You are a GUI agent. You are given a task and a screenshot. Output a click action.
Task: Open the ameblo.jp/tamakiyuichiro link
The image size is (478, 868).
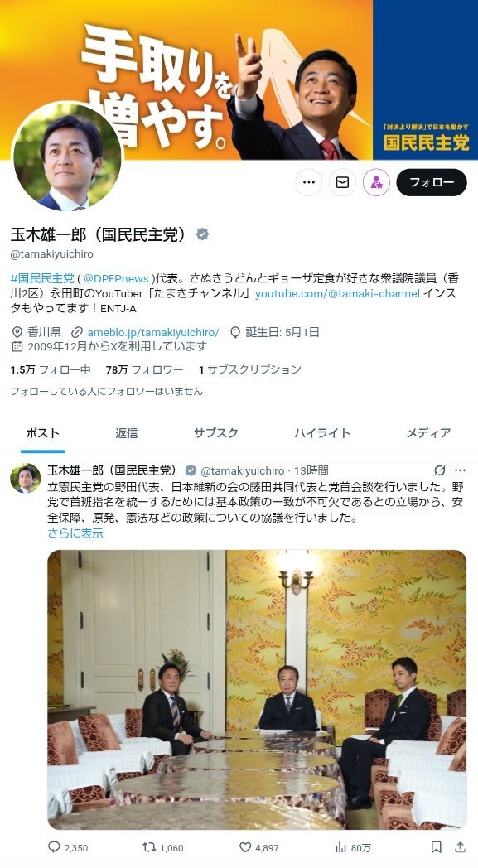click(x=153, y=332)
